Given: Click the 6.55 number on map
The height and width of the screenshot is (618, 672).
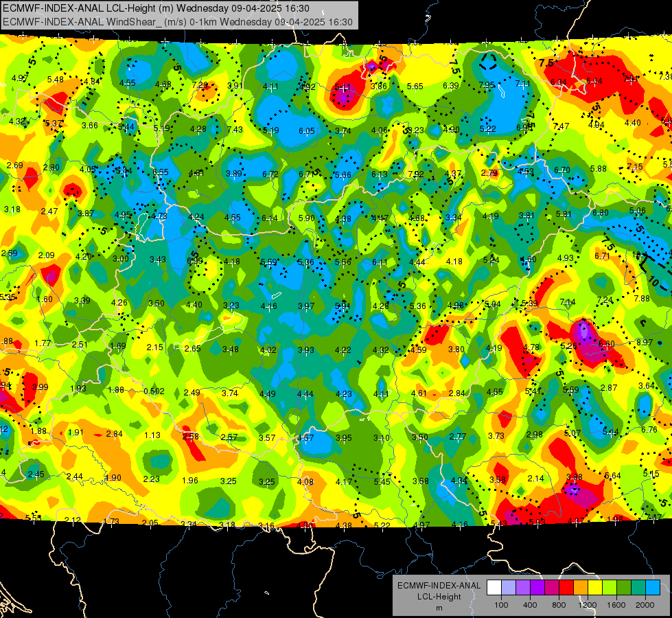Looking at the screenshot, I should tap(161, 172).
